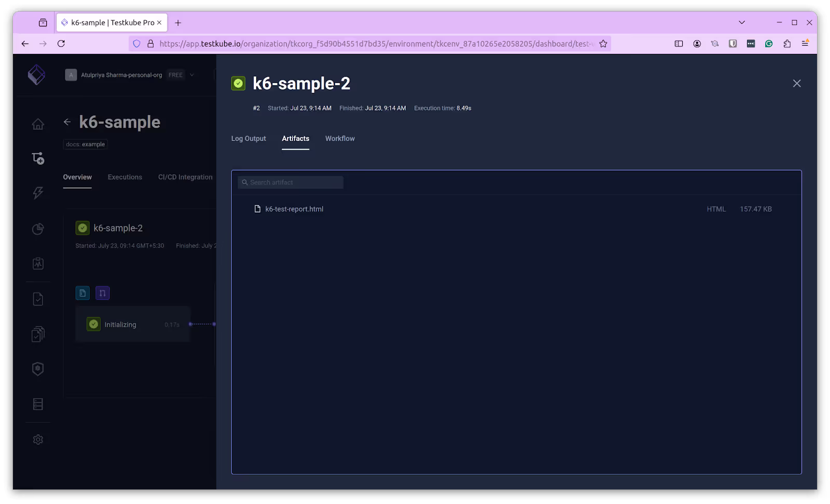Click the docs: example label tag
Viewport: 830px width, 504px height.
coord(86,144)
